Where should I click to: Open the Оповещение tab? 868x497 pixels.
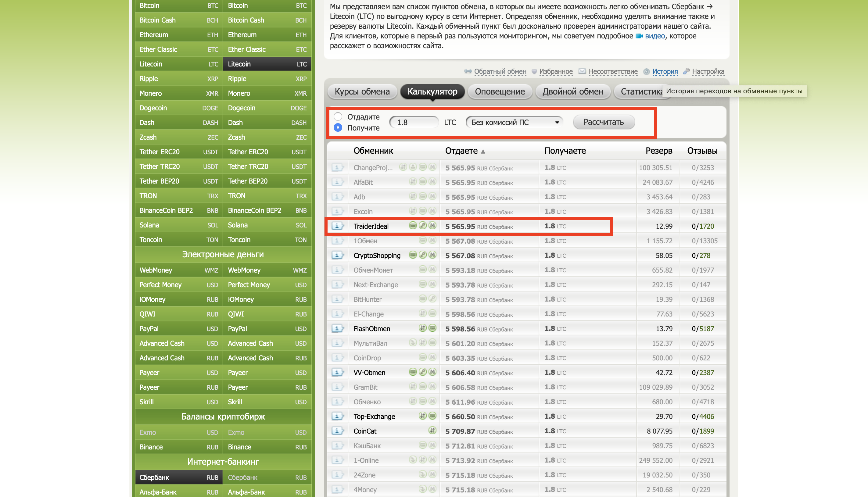500,91
